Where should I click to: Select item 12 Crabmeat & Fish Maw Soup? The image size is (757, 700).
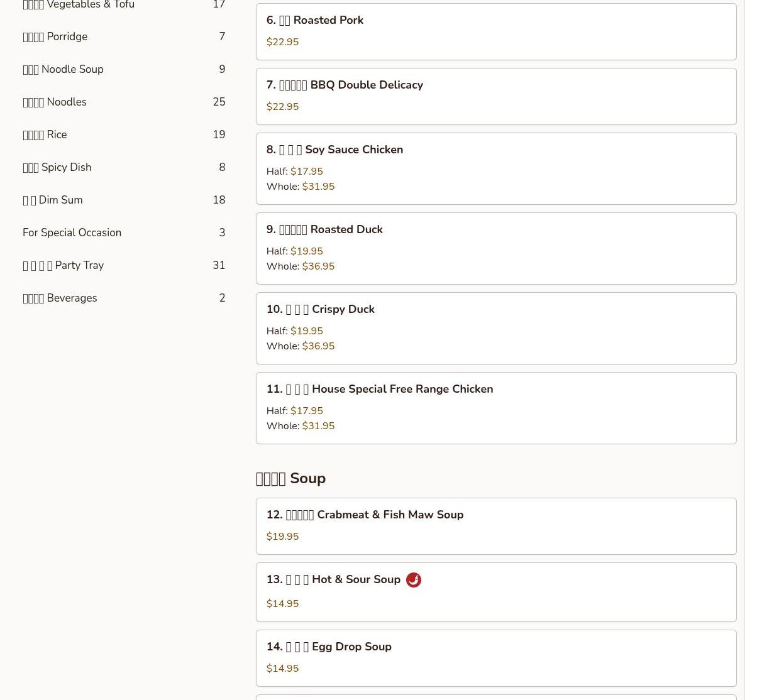(x=496, y=526)
